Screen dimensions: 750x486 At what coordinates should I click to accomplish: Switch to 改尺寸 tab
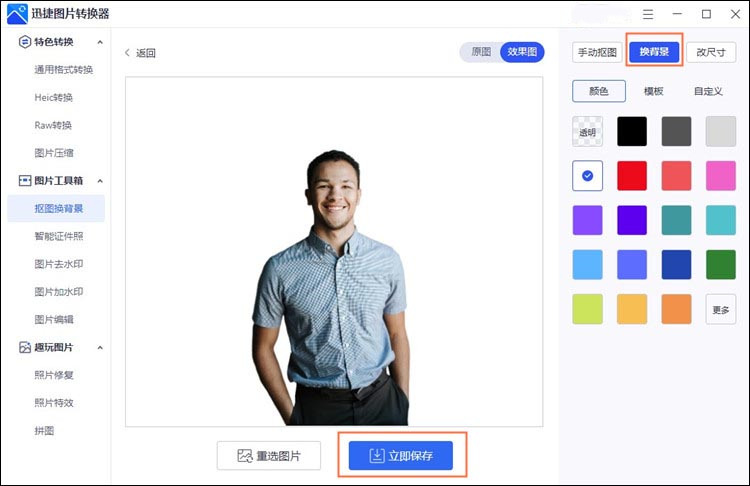[711, 52]
